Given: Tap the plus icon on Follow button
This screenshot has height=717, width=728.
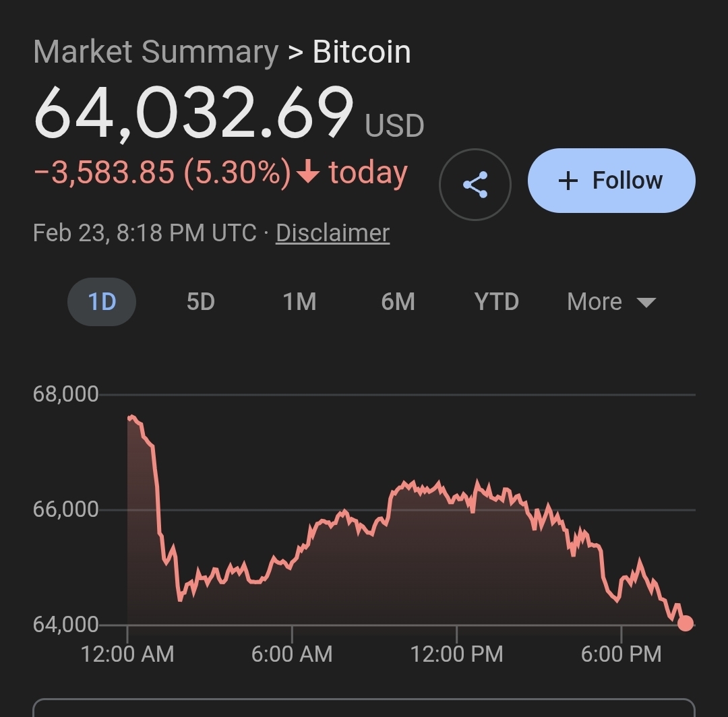Looking at the screenshot, I should 570,180.
